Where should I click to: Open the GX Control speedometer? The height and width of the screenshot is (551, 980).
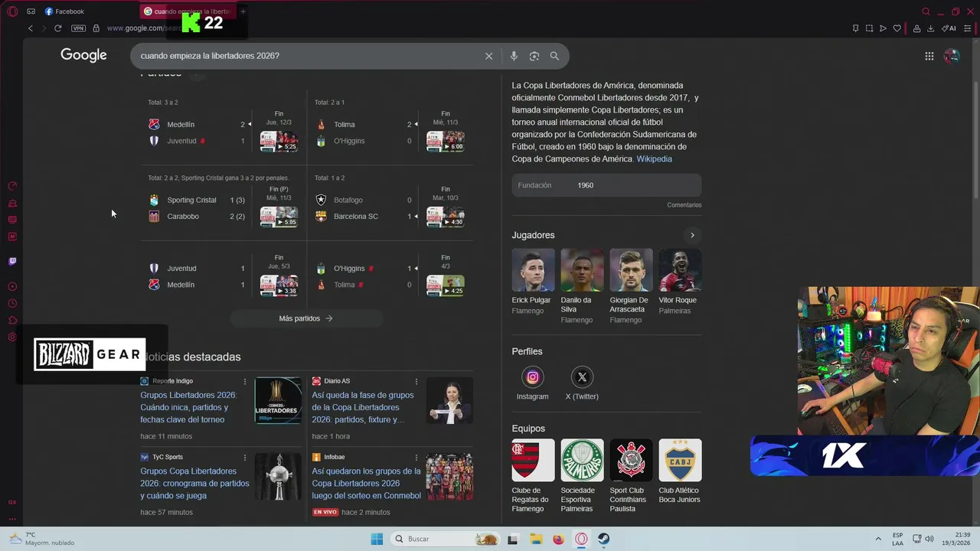[x=12, y=186]
